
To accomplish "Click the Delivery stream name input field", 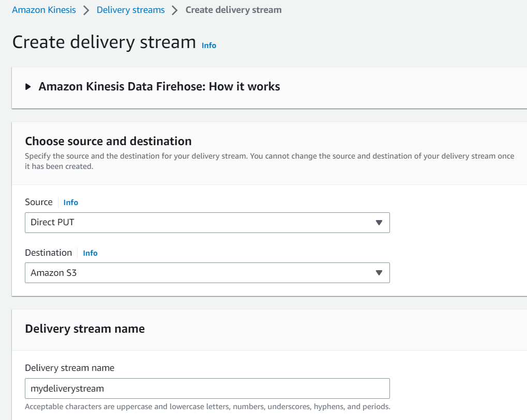I will (x=207, y=388).
